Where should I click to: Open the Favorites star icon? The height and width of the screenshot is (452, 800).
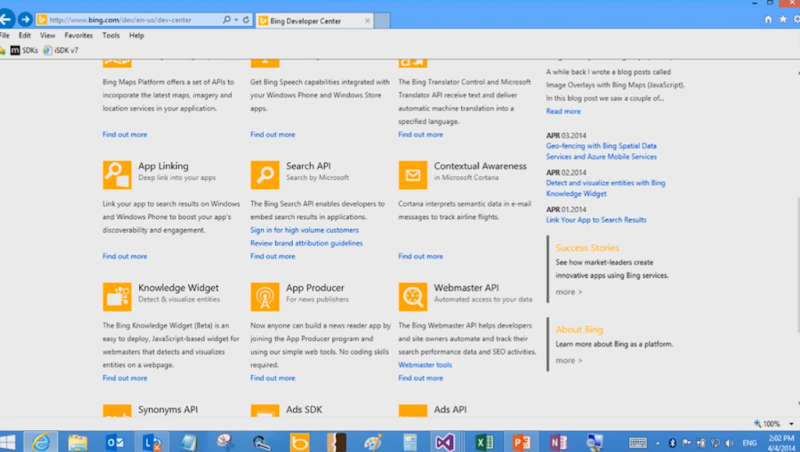tap(783, 19)
